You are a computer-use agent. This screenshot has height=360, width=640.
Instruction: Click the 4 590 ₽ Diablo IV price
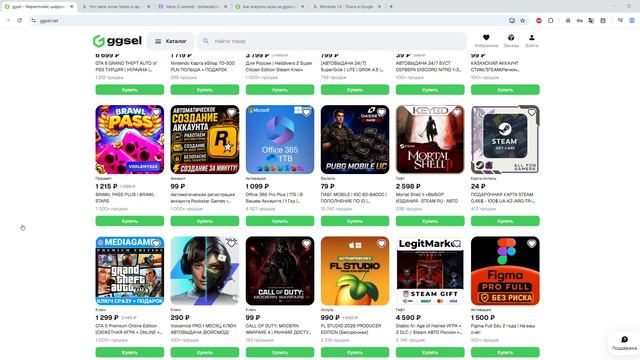coord(409,318)
